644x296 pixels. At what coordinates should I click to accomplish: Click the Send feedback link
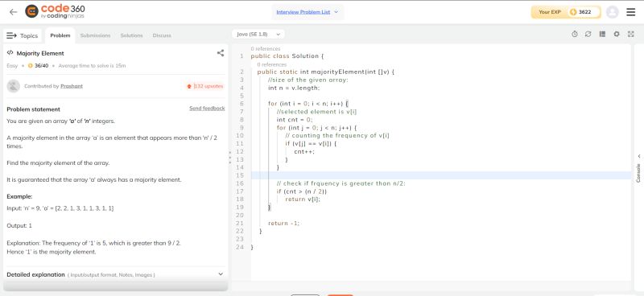[x=207, y=109]
